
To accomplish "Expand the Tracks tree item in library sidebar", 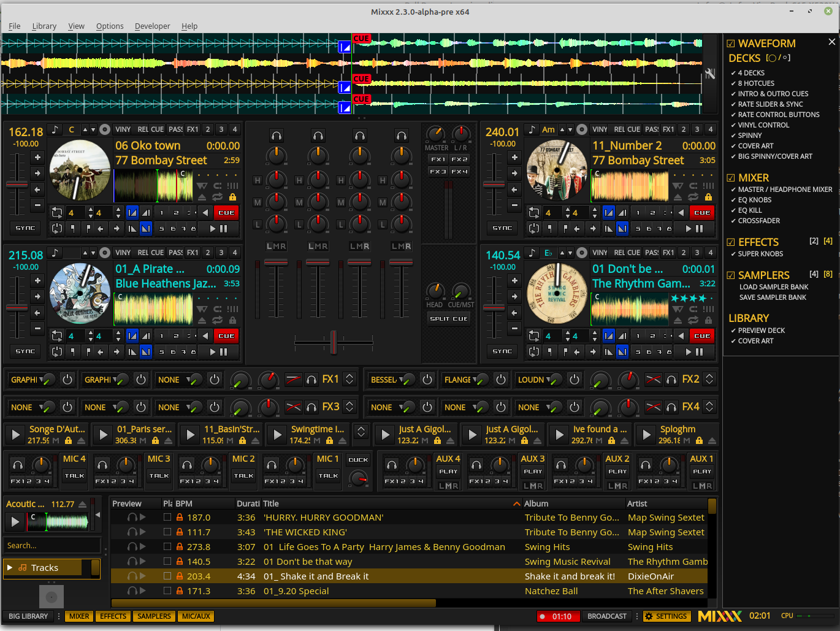I will [x=10, y=568].
